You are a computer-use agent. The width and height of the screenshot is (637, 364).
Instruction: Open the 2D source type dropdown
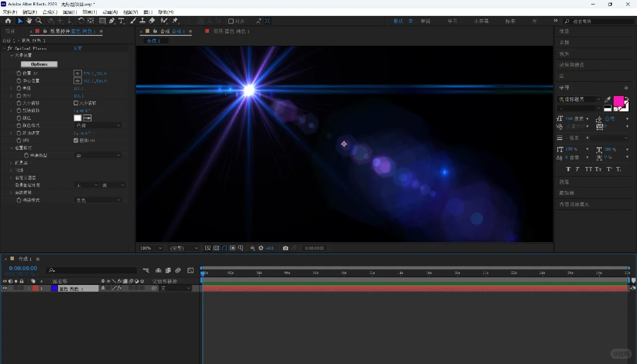pyautogui.click(x=98, y=156)
